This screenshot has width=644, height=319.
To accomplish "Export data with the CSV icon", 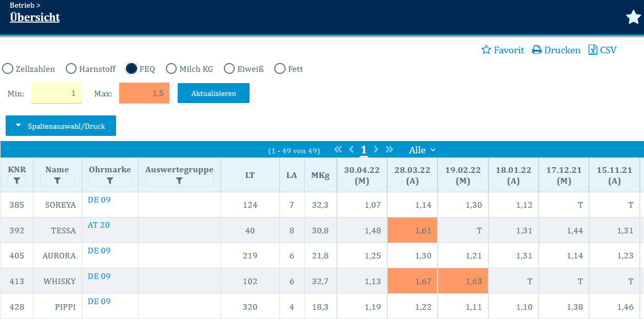I will point(593,50).
